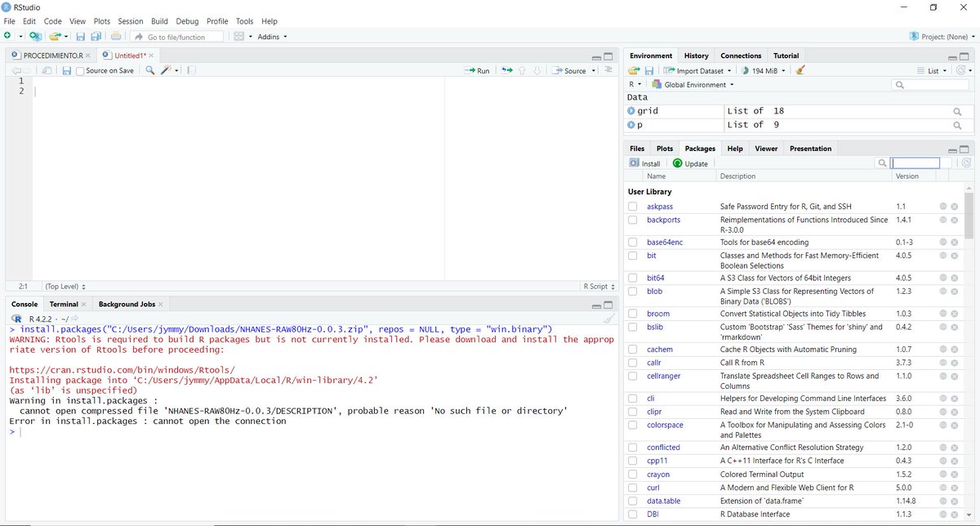Open the Plots menu in the menu bar
Viewport: 980px width, 526px height.
click(102, 21)
